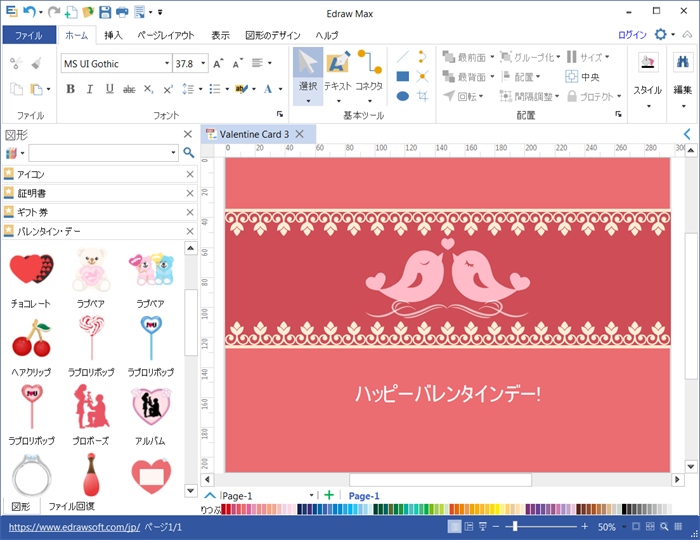Screen dimensions: 700x540
Task: Click the ellipse shape tool
Action: (402, 96)
